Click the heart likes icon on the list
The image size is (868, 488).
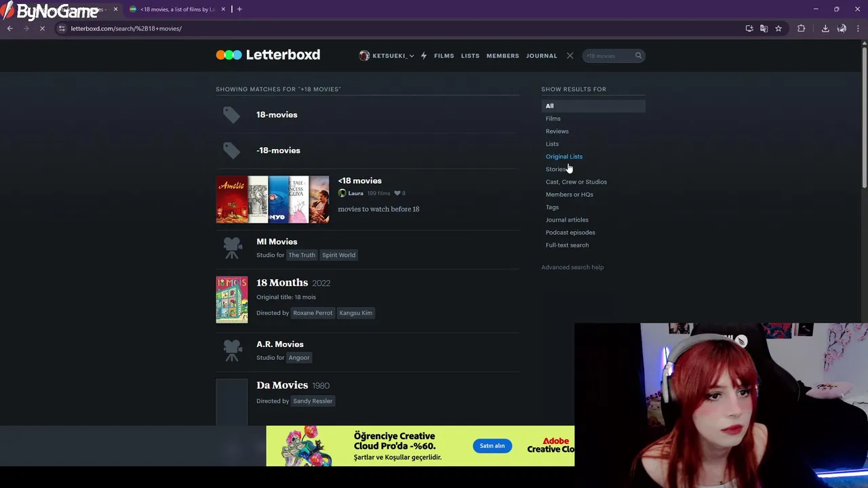click(397, 193)
